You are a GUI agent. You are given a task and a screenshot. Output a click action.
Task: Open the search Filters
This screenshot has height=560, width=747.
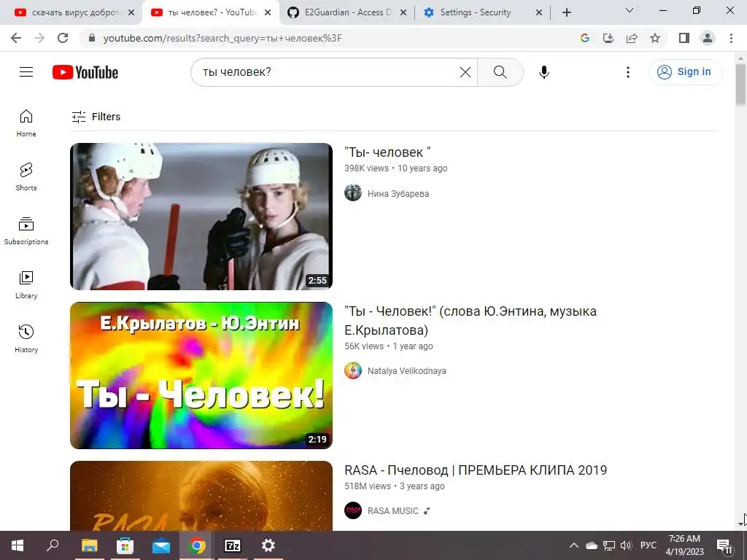[96, 117]
